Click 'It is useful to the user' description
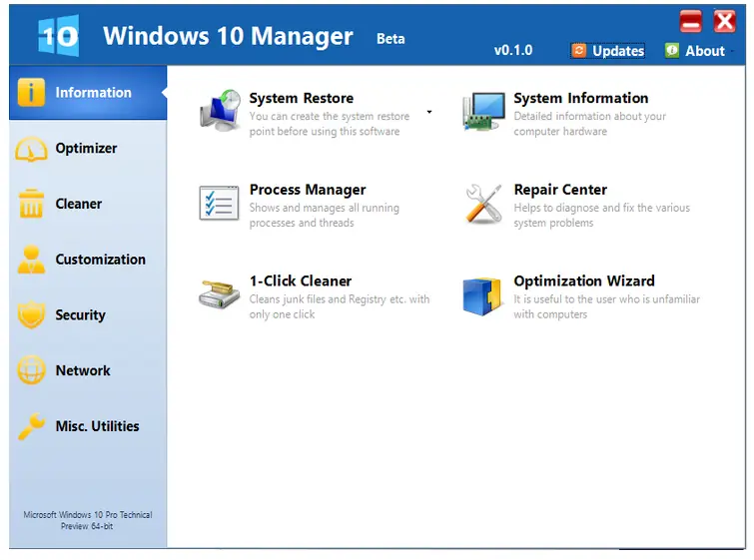The width and height of the screenshot is (754, 560). (606, 306)
